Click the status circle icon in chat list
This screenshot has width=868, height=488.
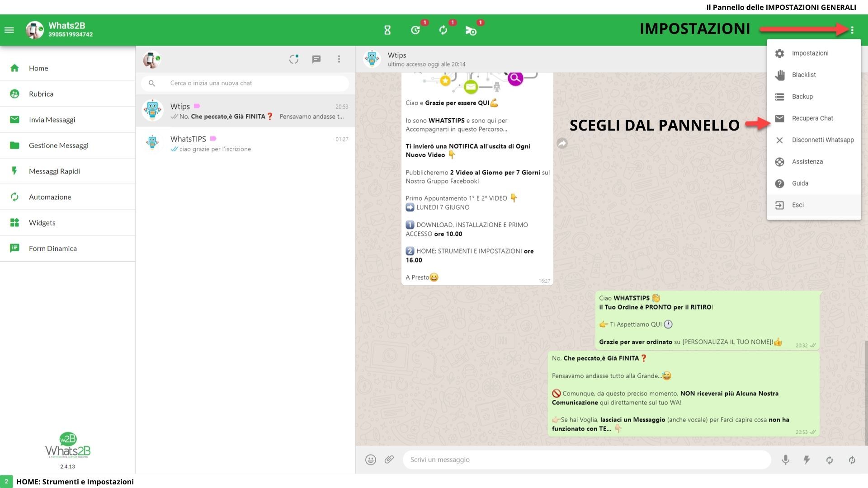point(294,59)
